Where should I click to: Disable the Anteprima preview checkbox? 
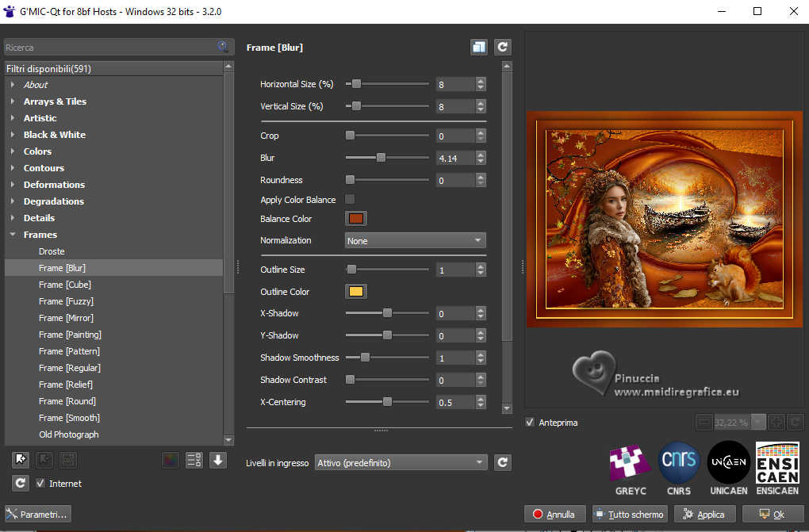pyautogui.click(x=530, y=422)
